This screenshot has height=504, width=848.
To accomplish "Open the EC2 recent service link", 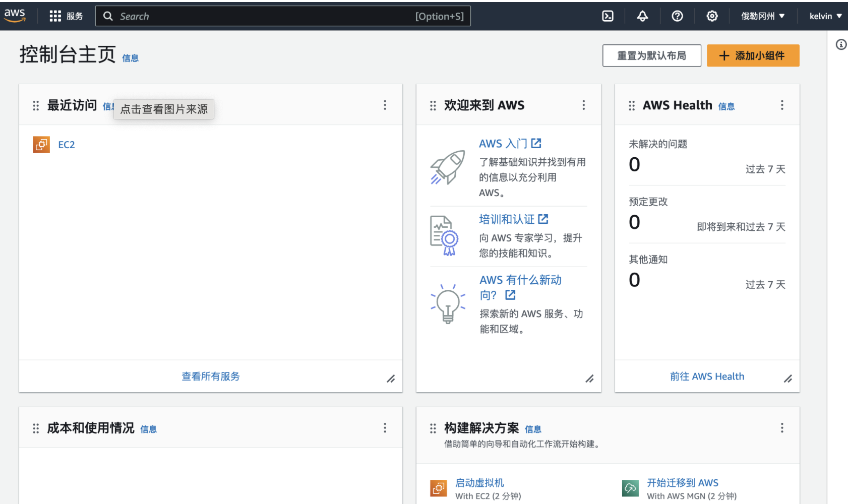I will point(67,145).
